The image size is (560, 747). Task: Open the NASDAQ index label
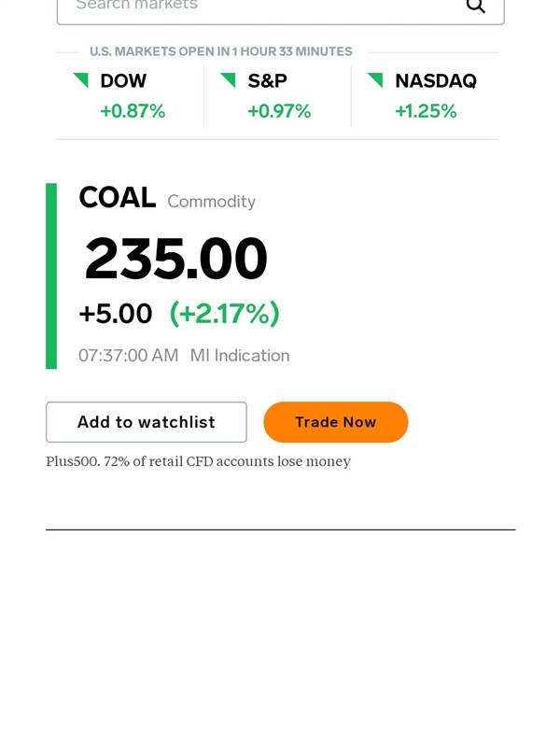[x=436, y=81]
